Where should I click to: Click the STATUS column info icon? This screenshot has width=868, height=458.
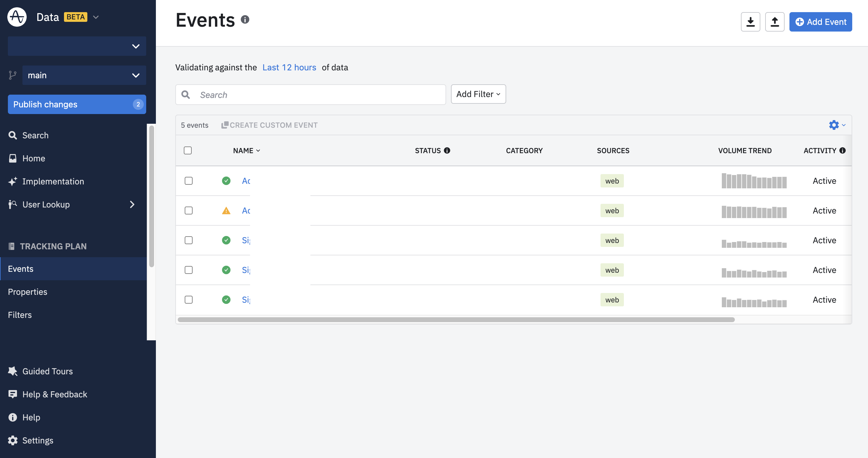click(447, 151)
